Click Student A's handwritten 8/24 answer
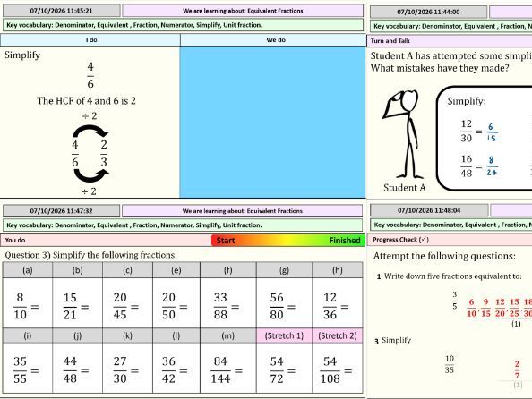The image size is (532, 399). [492, 166]
